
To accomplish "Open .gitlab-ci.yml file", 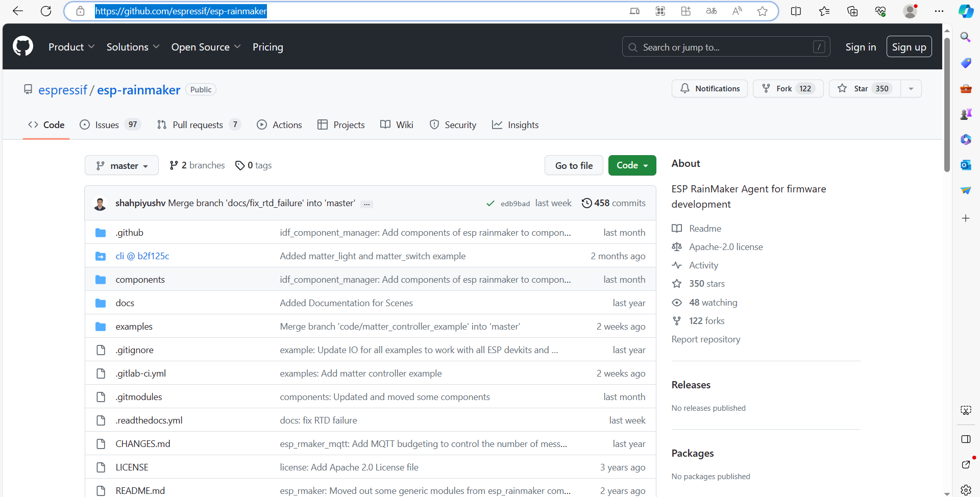I will [140, 374].
